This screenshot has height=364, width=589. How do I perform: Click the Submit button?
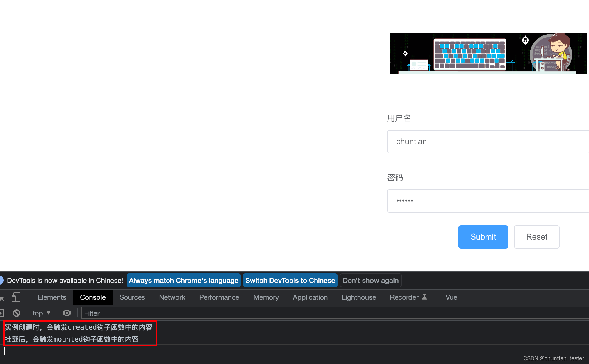pyautogui.click(x=483, y=237)
